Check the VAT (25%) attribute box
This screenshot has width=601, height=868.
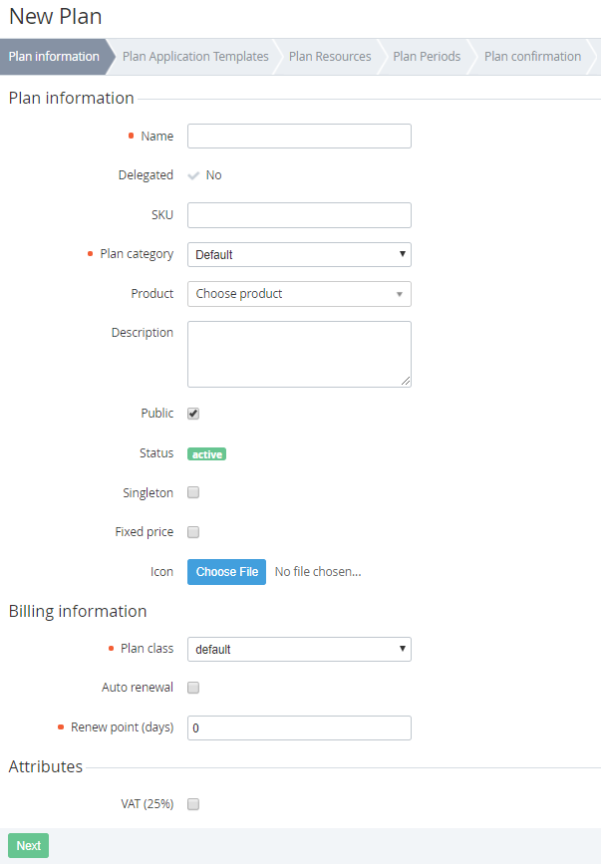click(193, 804)
